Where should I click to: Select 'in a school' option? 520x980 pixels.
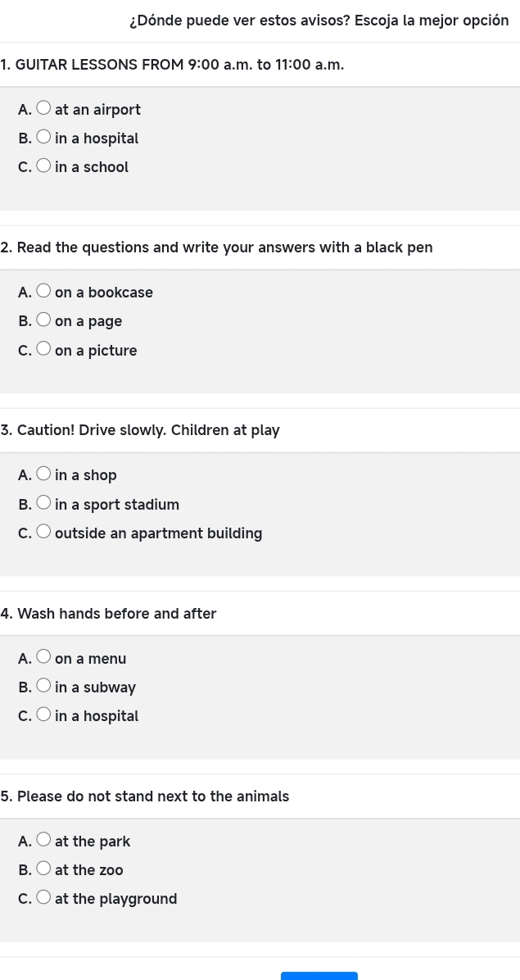45,166
